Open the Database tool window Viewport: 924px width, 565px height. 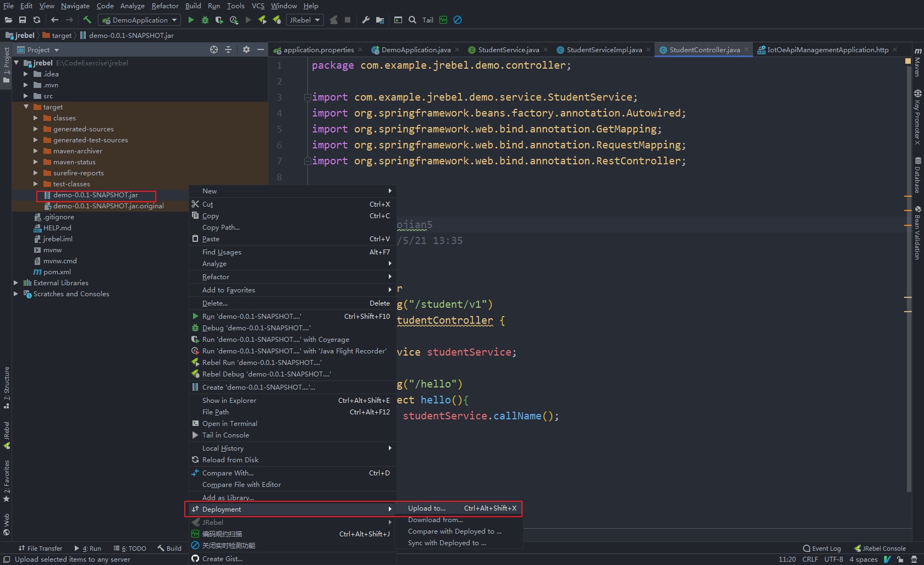click(917, 175)
